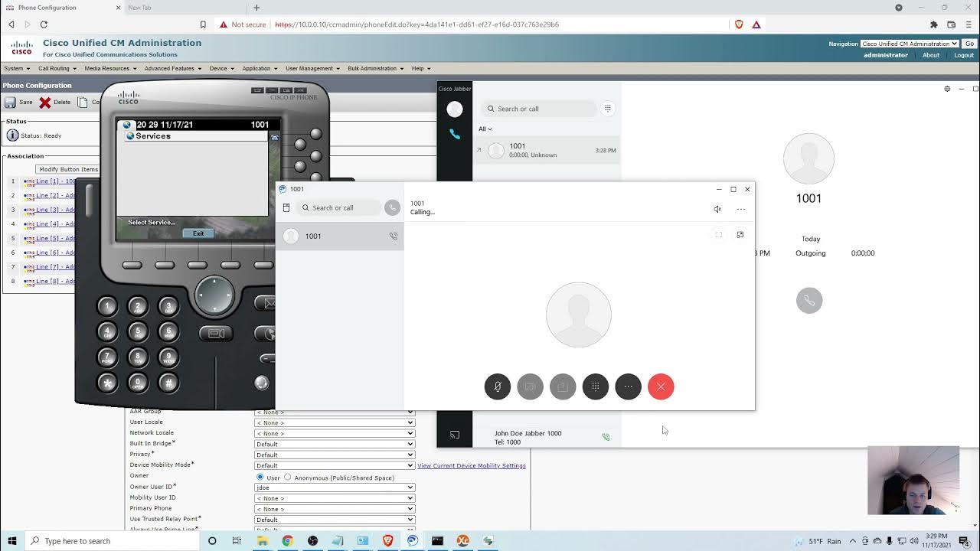Click the video camera button in call

(530, 386)
